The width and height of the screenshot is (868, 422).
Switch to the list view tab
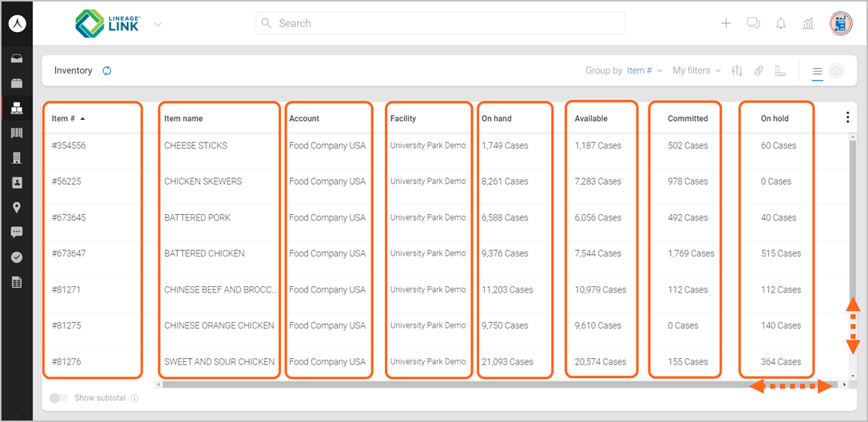(x=818, y=71)
